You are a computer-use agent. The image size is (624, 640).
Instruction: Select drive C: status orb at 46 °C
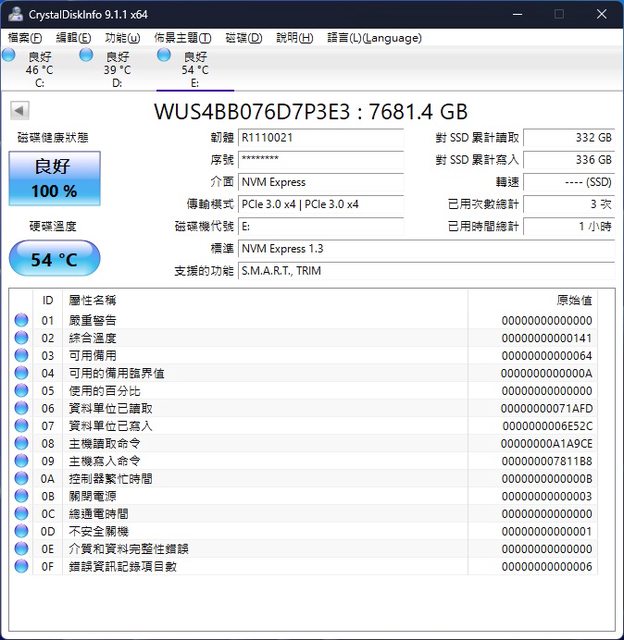point(9,56)
